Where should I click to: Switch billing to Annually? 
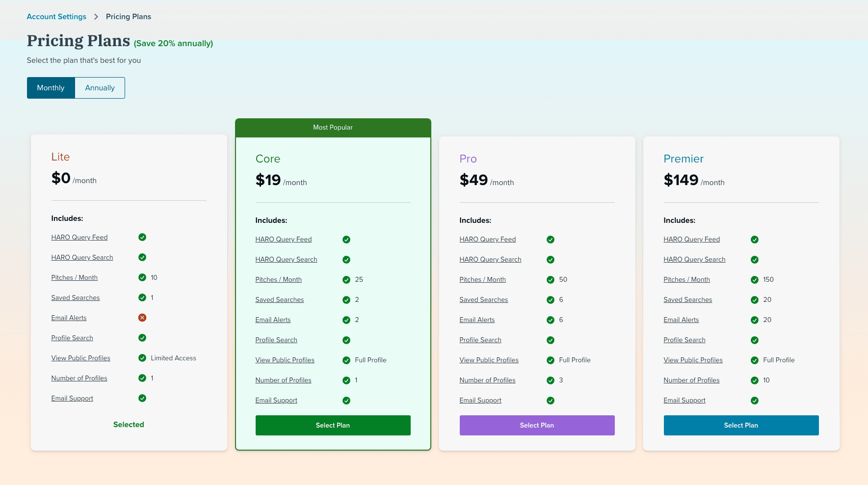[x=100, y=88]
